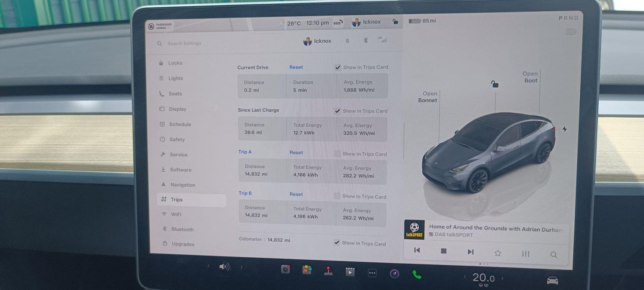This screenshot has width=644, height=290.
Task: Lower volume with left arrow
Action: click(208, 266)
